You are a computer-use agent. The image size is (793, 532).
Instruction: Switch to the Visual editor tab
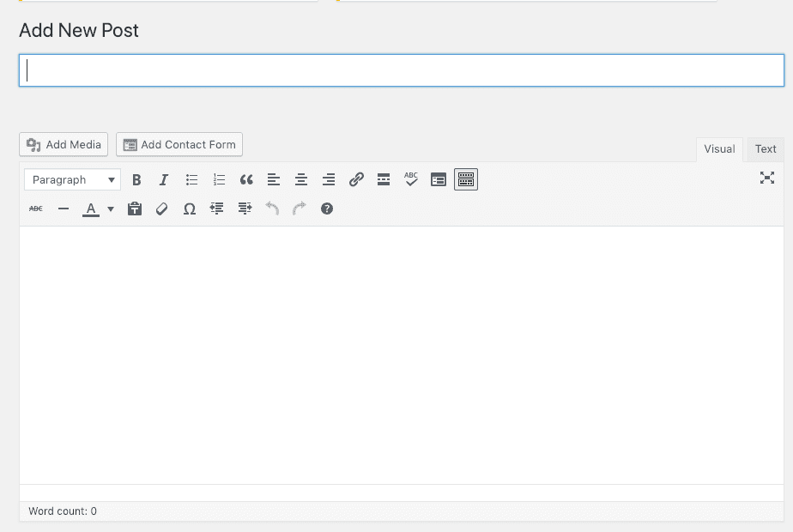719,149
